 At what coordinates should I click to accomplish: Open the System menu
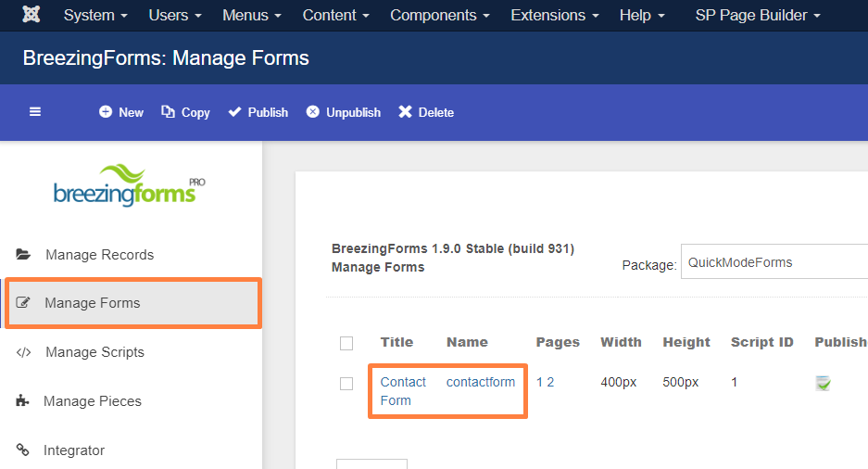95,16
